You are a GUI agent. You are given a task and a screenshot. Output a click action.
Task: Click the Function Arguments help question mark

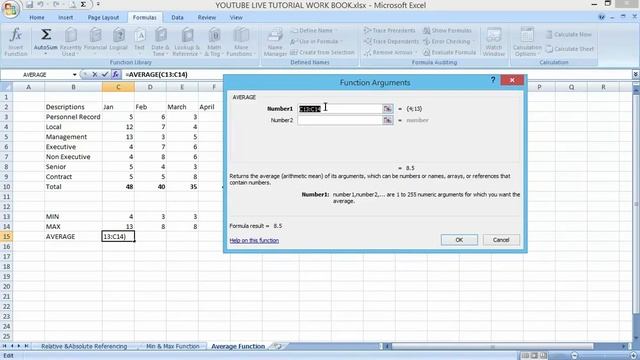493,80
